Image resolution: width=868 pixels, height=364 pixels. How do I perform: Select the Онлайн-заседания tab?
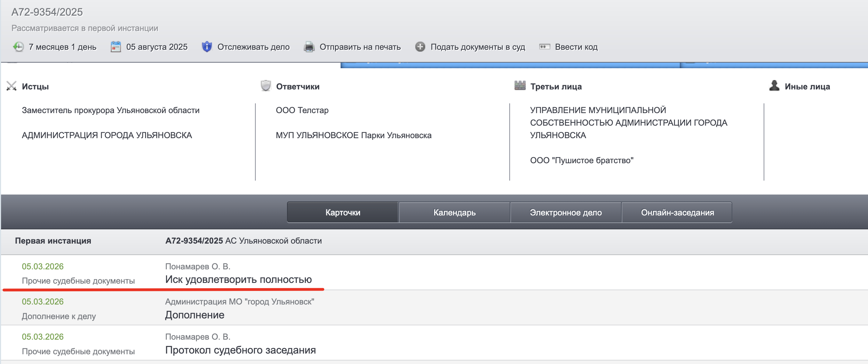click(677, 212)
